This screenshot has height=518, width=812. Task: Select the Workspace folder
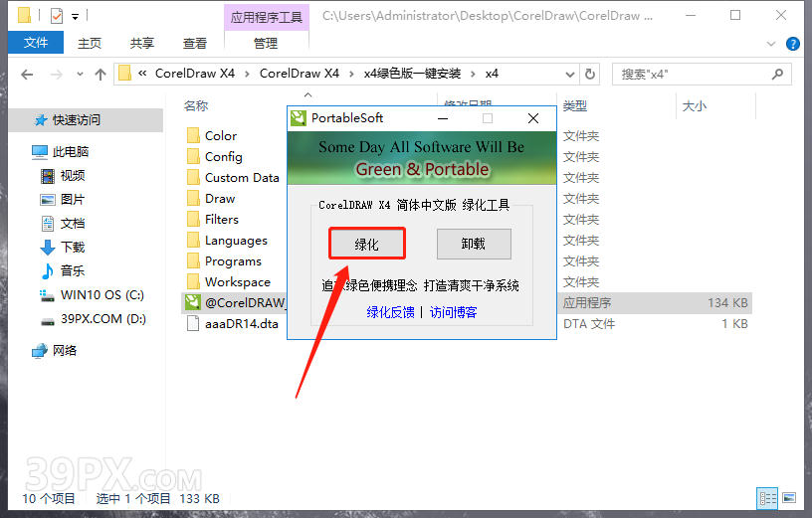238,282
